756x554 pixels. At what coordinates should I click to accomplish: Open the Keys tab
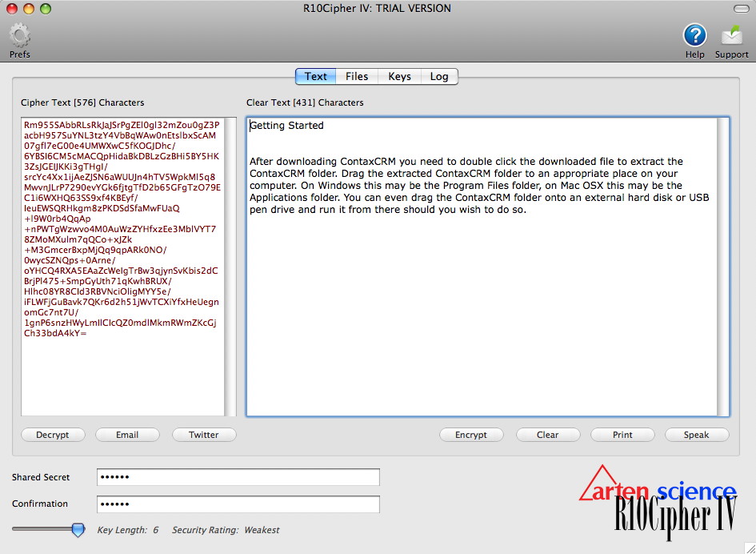click(400, 76)
